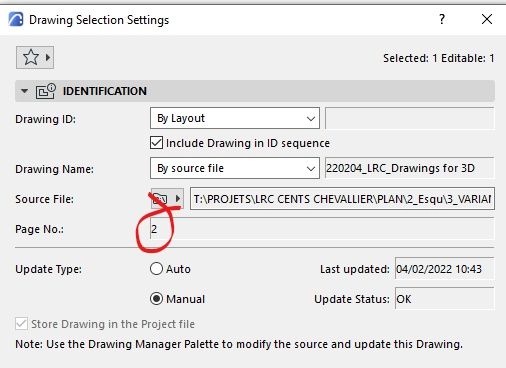
Task: Toggle Store Drawing in the Project file
Action: coord(21,324)
